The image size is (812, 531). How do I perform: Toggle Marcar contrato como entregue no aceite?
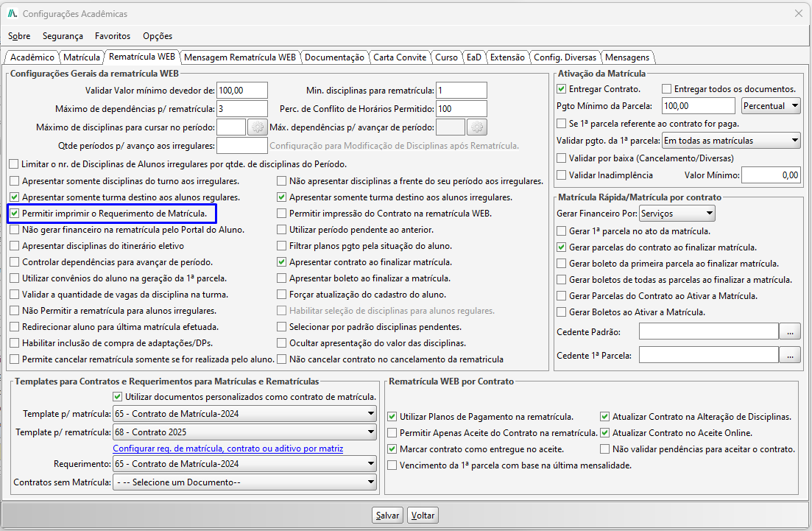pos(392,449)
